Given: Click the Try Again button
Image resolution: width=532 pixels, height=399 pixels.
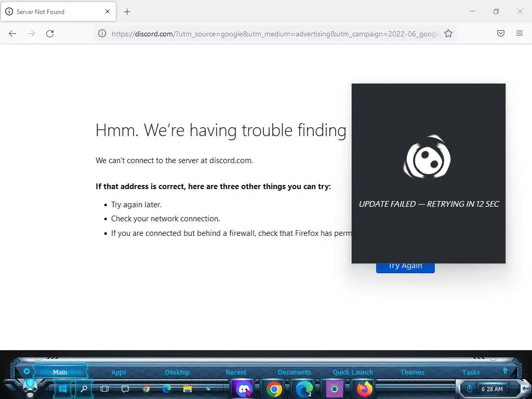Looking at the screenshot, I should pos(405,267).
